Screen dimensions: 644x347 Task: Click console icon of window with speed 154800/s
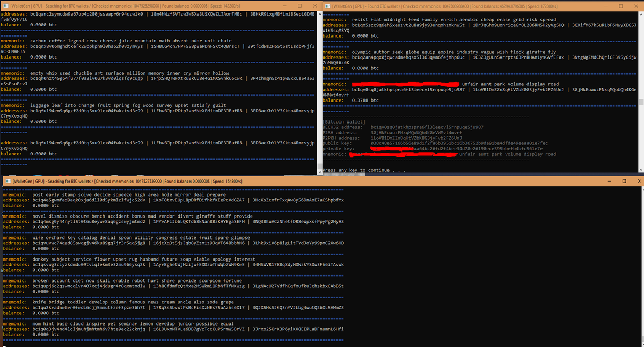[x=7, y=182]
